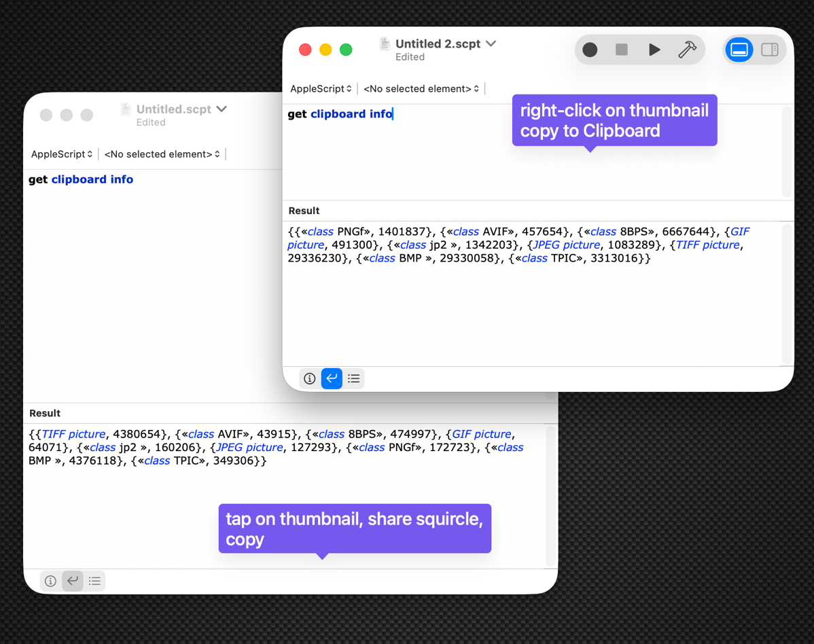Click the JPEG picture link in Untitled.scpt result

pyautogui.click(x=249, y=447)
